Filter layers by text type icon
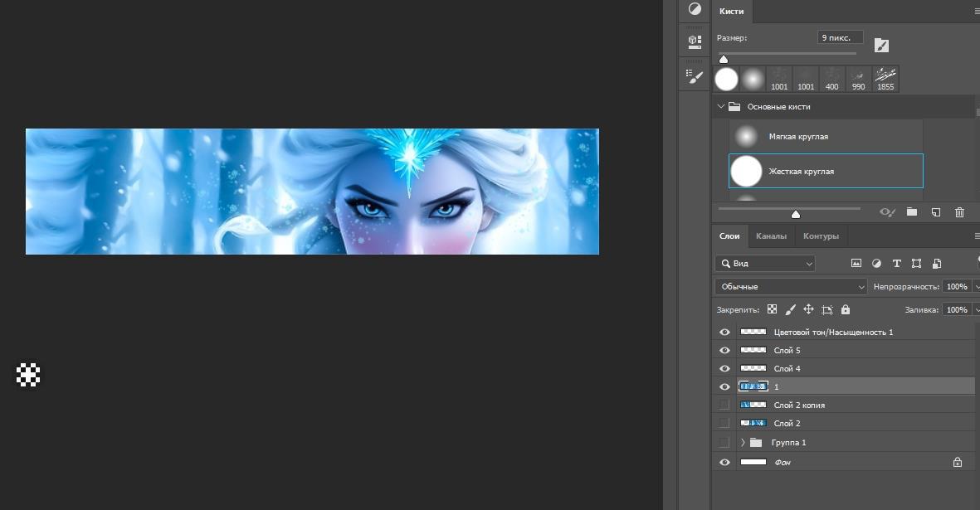Screen dimensions: 980x510 (896, 263)
